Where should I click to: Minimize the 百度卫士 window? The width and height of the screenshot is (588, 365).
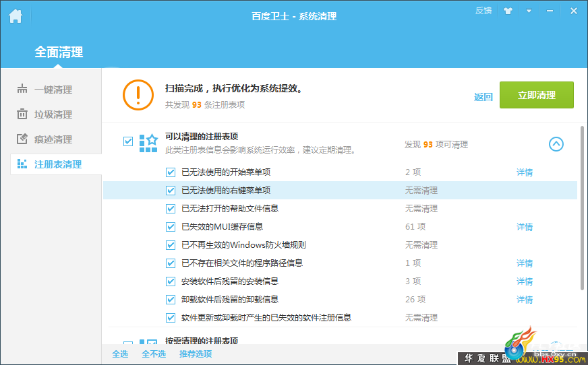(550, 11)
